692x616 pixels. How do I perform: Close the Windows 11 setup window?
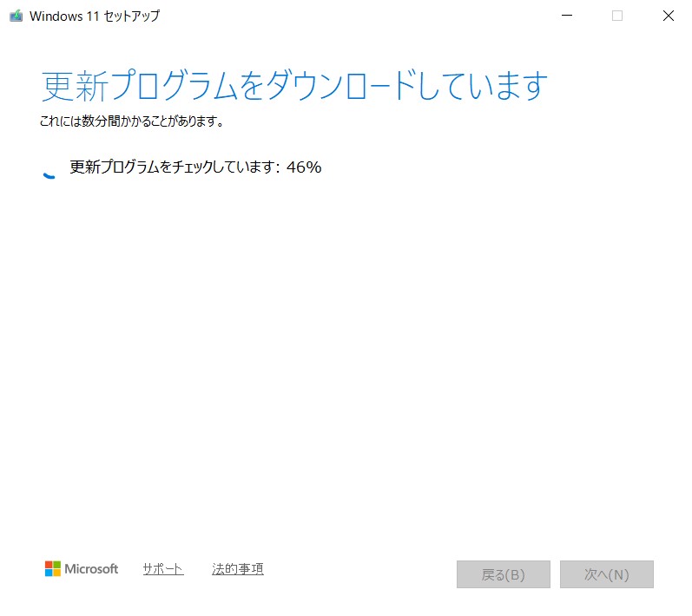(668, 16)
